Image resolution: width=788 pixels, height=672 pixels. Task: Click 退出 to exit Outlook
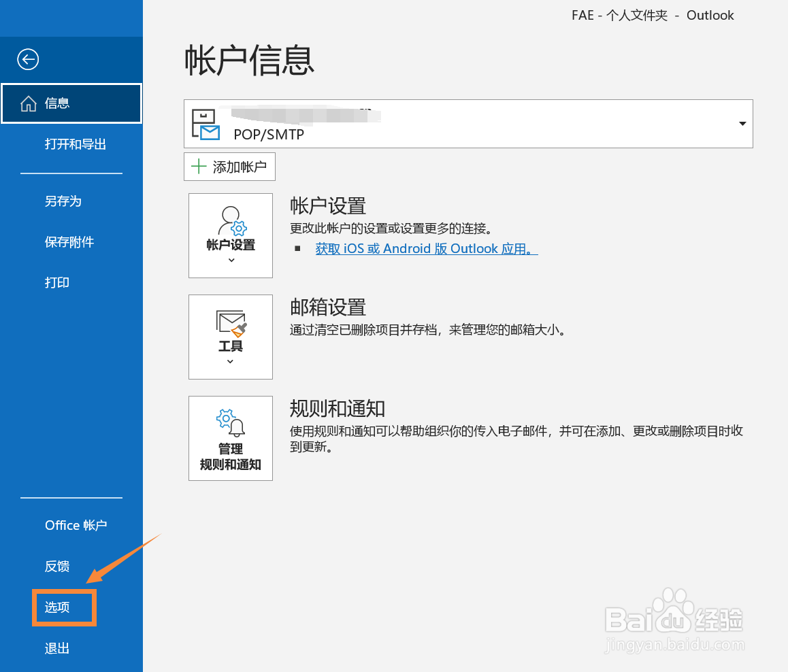point(56,648)
